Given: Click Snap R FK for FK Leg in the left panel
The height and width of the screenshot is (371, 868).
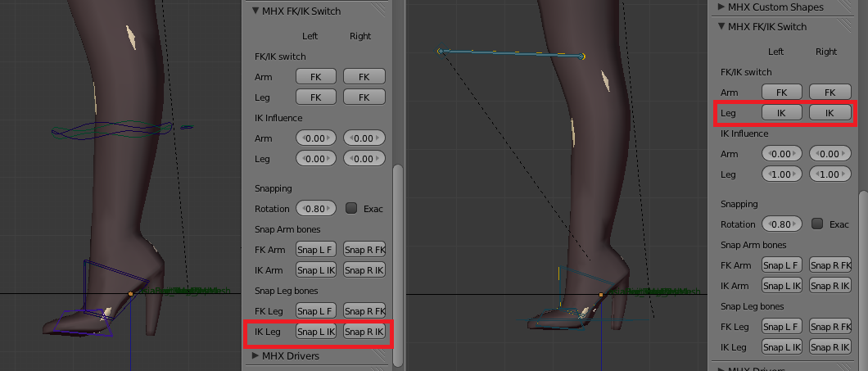Looking at the screenshot, I should [364, 311].
